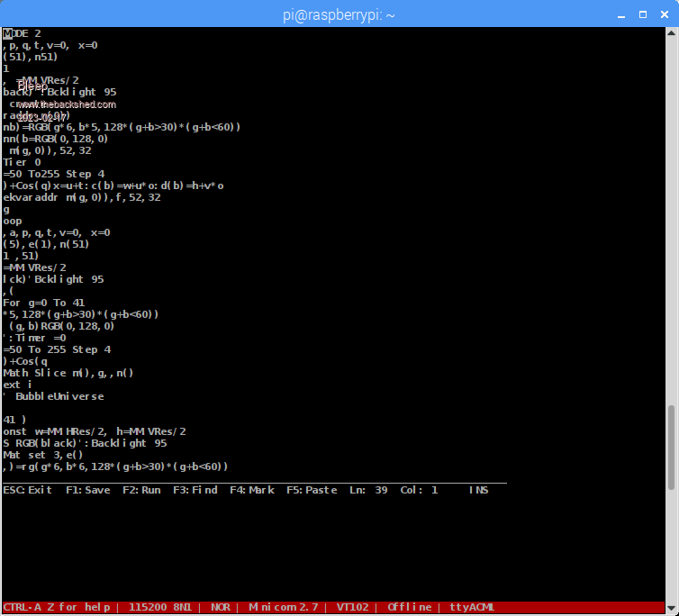
Task: Click the ESC:Exit label in editor bar
Action: pyautogui.click(x=28, y=490)
